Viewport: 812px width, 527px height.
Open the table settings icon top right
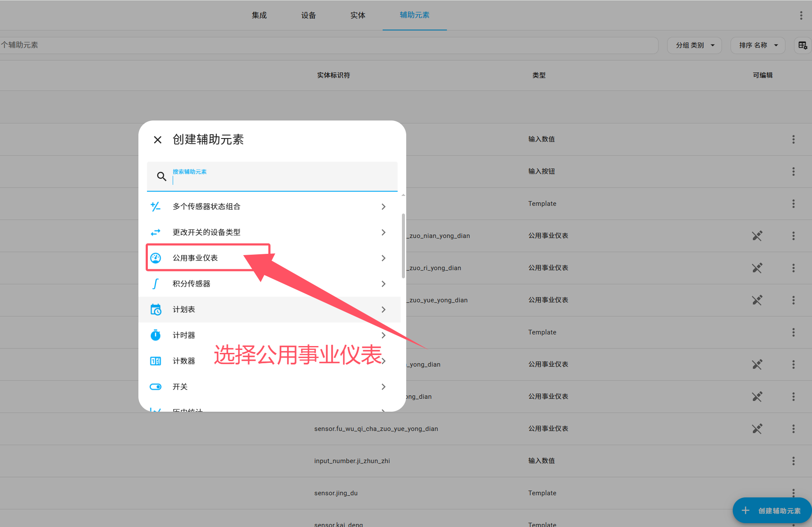(x=803, y=45)
